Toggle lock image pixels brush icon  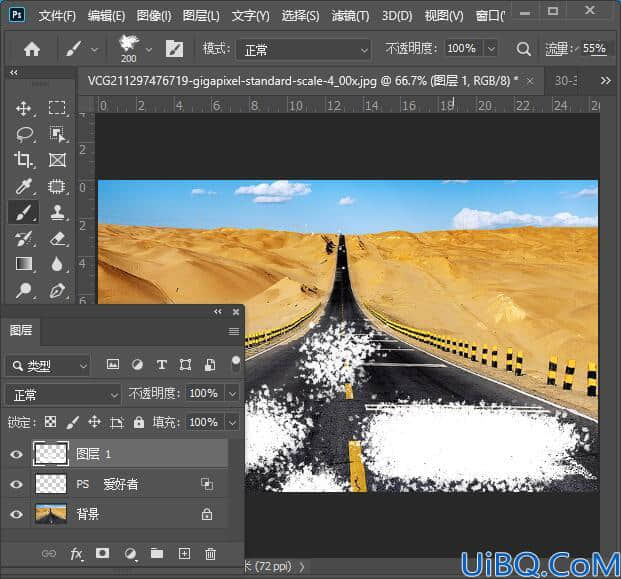[x=72, y=422]
